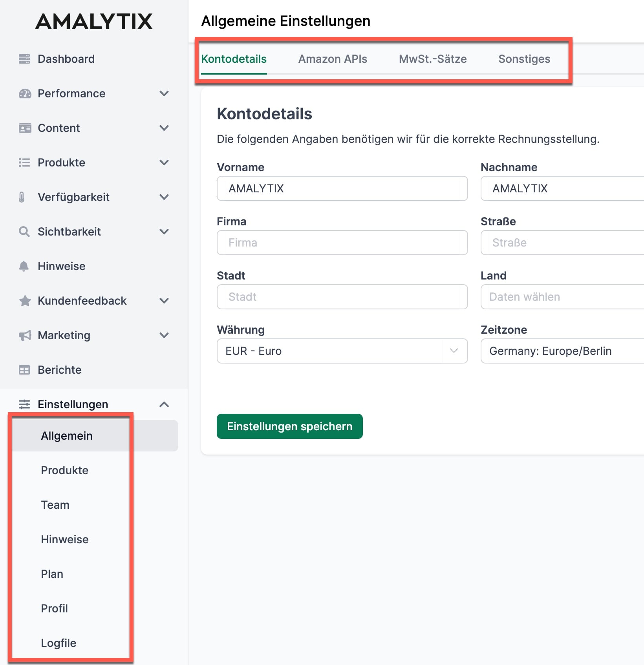Click the AMALYTIX logo
The width and height of the screenshot is (644, 665).
pos(94,22)
